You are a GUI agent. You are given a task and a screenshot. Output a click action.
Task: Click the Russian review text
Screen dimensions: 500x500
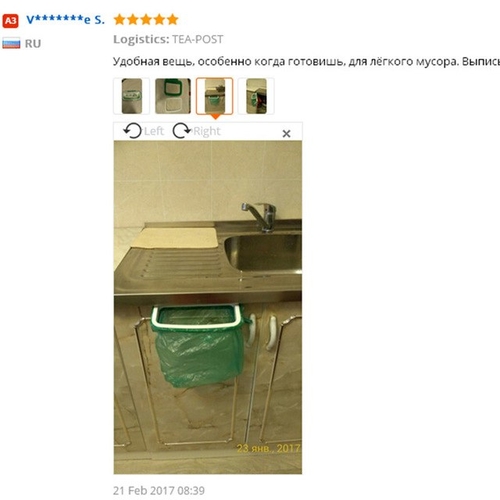(x=306, y=62)
